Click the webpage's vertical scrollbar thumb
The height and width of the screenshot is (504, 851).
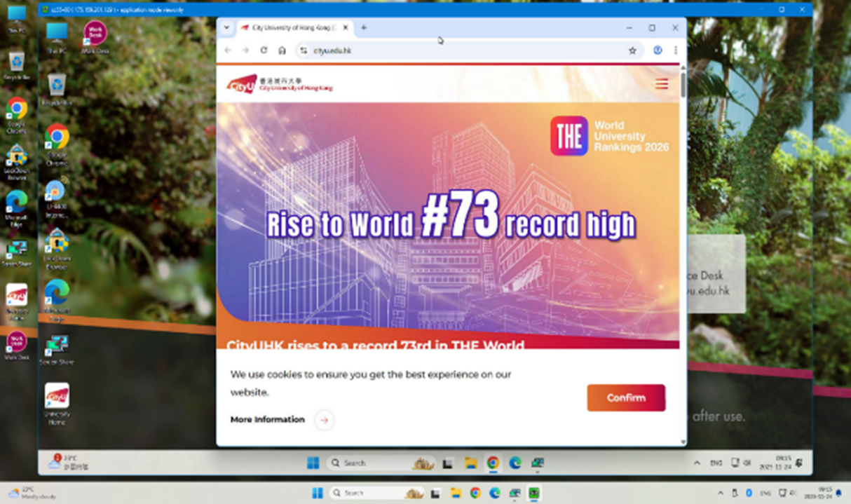[x=683, y=84]
